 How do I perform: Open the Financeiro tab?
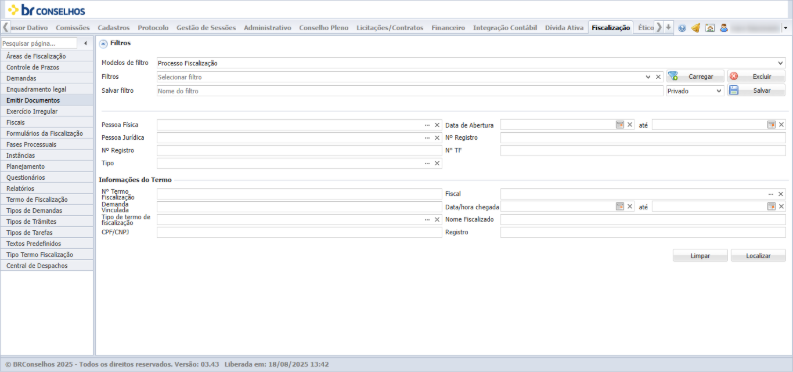448,28
